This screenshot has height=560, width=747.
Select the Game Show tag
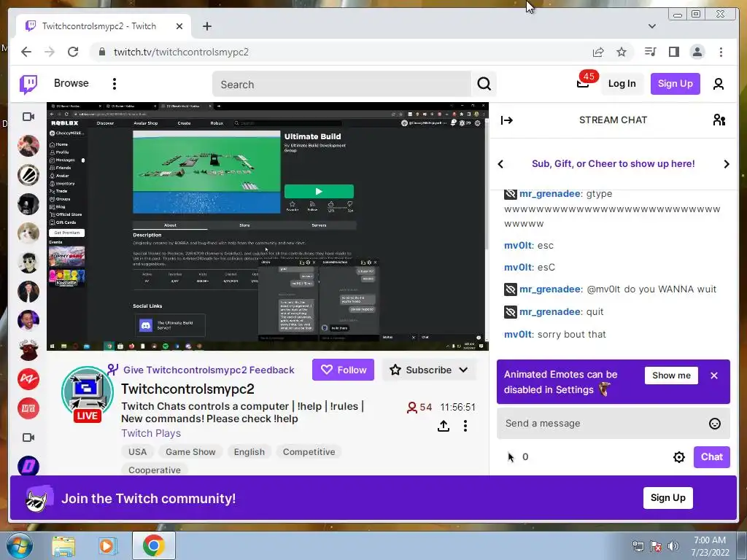coord(190,451)
